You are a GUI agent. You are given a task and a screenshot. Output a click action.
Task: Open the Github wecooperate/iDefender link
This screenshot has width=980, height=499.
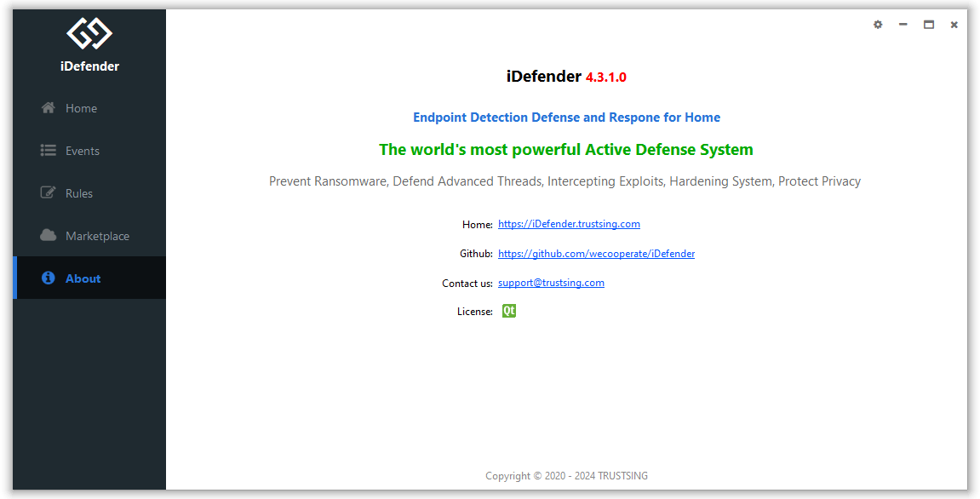pos(596,253)
